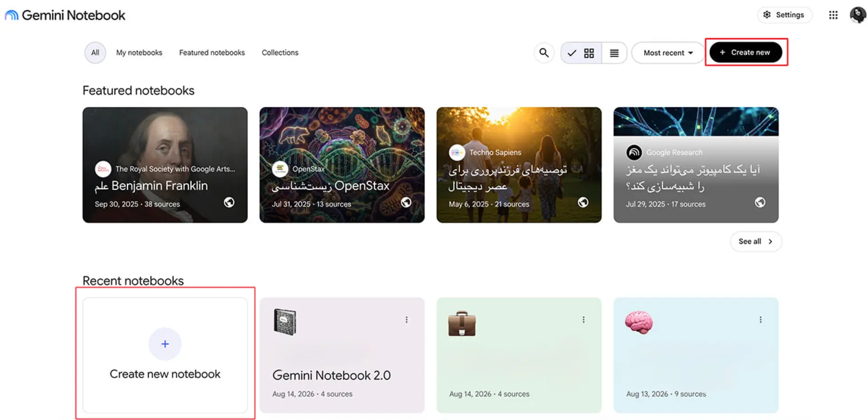Click the Gemini Notebook logo icon
Image resolution: width=868 pixels, height=420 pixels.
[11, 15]
